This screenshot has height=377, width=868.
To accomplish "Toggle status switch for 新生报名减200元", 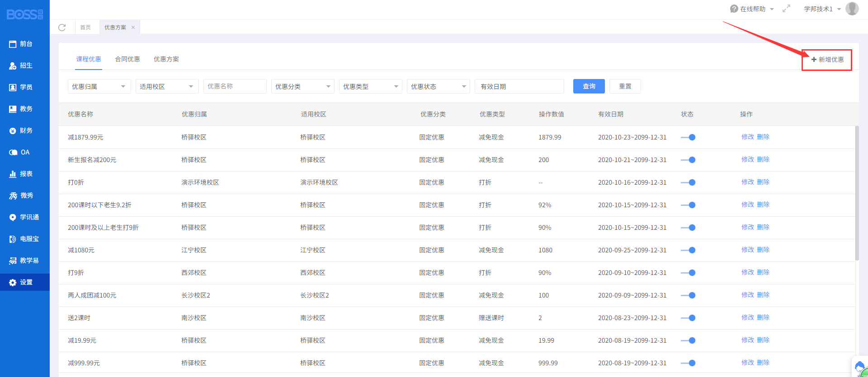I will (688, 160).
